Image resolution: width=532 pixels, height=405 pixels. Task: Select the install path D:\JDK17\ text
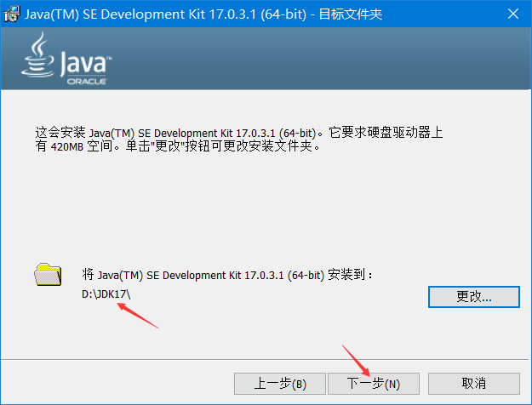pyautogui.click(x=106, y=294)
